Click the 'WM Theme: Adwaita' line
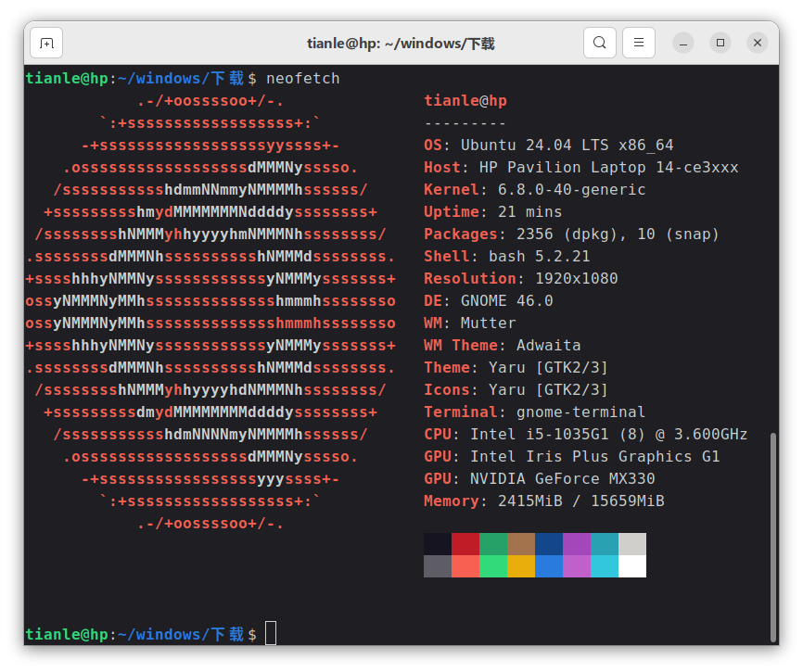This screenshot has height=672, width=803. pyautogui.click(x=503, y=346)
